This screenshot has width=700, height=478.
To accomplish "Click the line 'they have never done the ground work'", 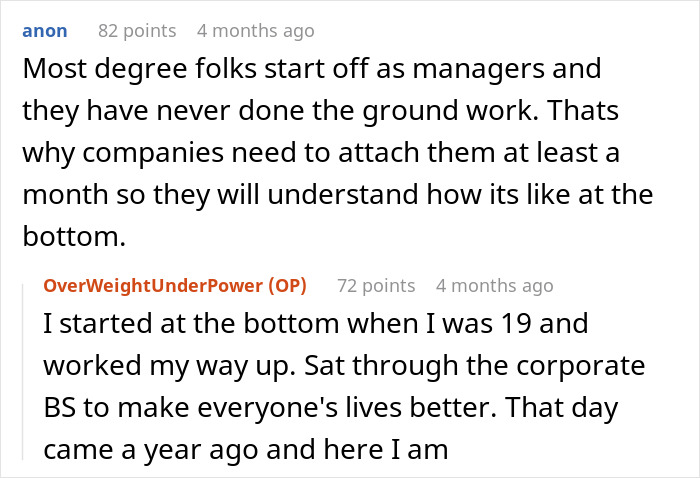I will tap(321, 111).
